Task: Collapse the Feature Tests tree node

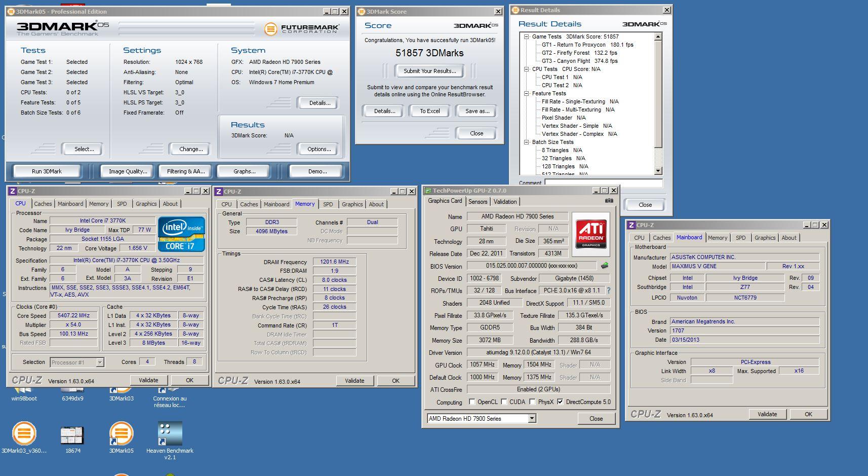Action: pyautogui.click(x=527, y=93)
